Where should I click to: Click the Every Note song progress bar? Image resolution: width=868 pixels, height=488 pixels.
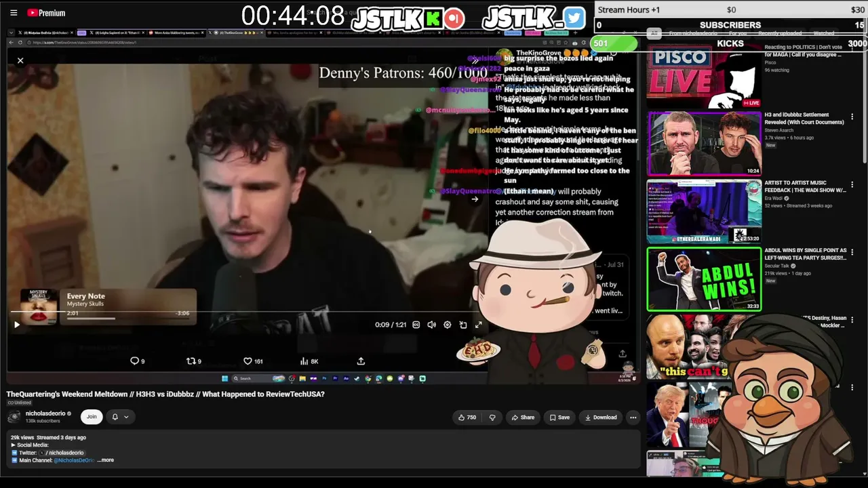[129, 318]
